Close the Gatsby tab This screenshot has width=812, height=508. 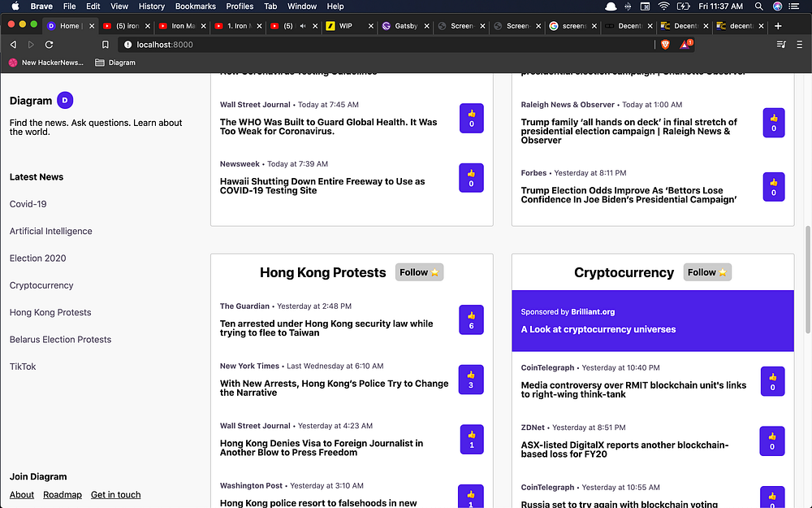tap(427, 26)
